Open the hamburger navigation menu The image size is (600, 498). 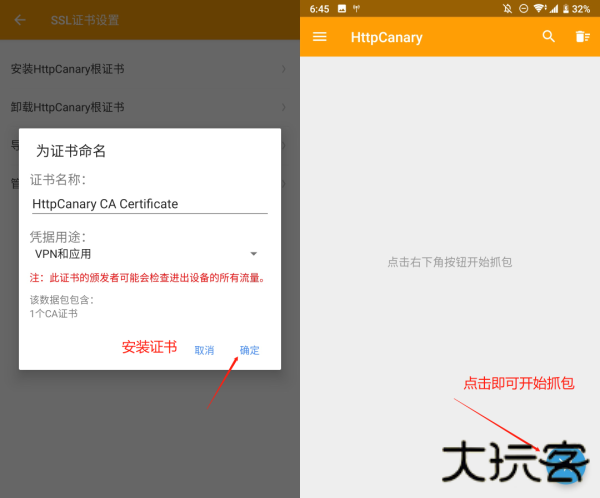point(320,37)
